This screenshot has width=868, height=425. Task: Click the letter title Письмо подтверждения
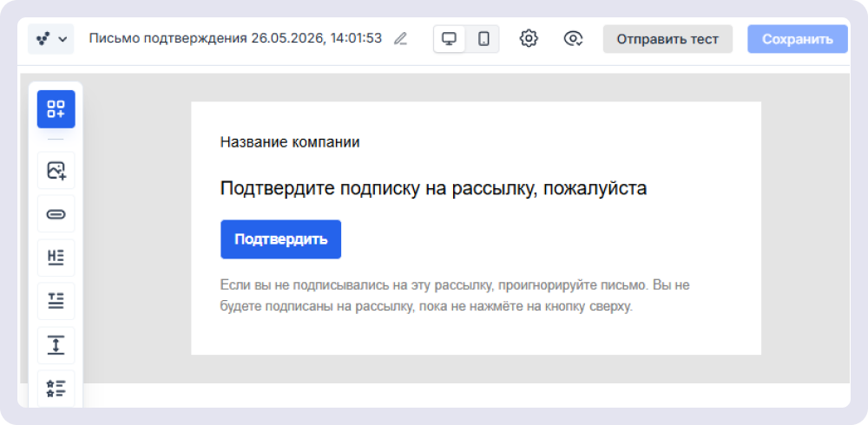point(235,39)
